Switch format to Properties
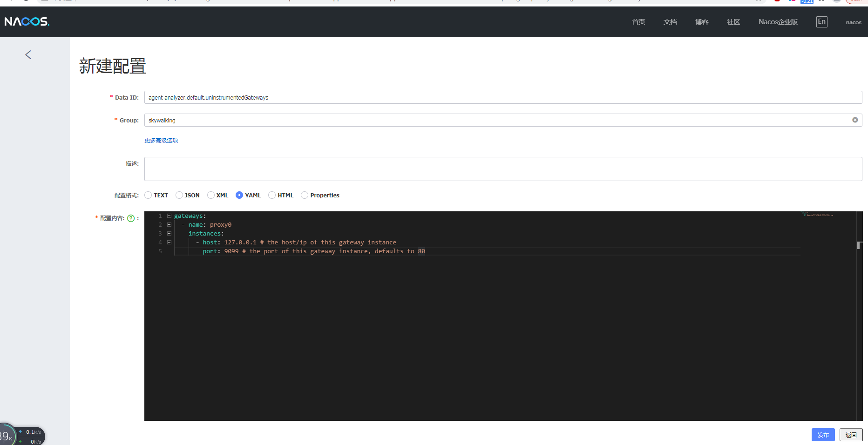This screenshot has height=445, width=868. (x=305, y=195)
